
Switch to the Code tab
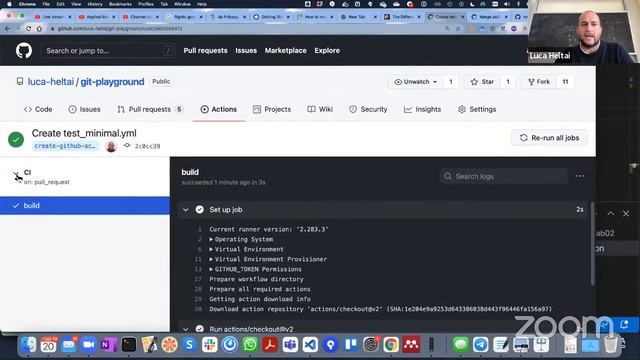tap(38, 109)
